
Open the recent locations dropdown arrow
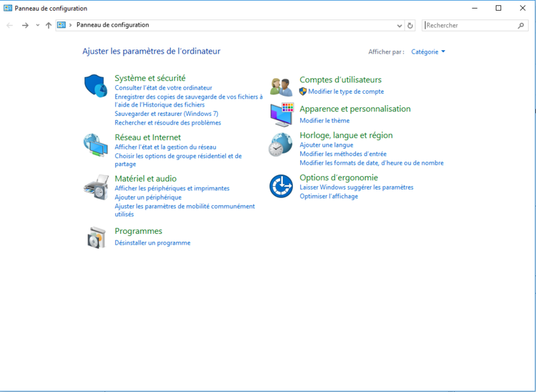(x=38, y=25)
